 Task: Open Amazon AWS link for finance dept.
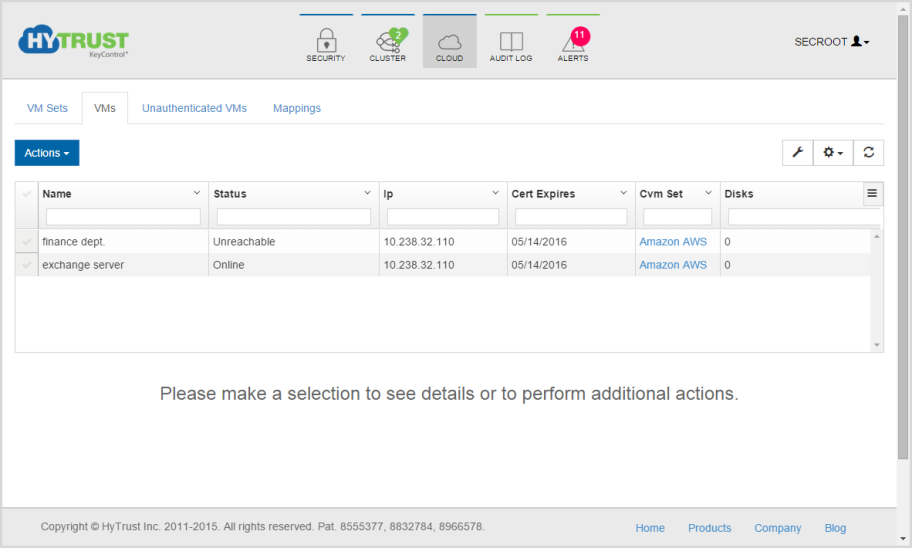[673, 241]
